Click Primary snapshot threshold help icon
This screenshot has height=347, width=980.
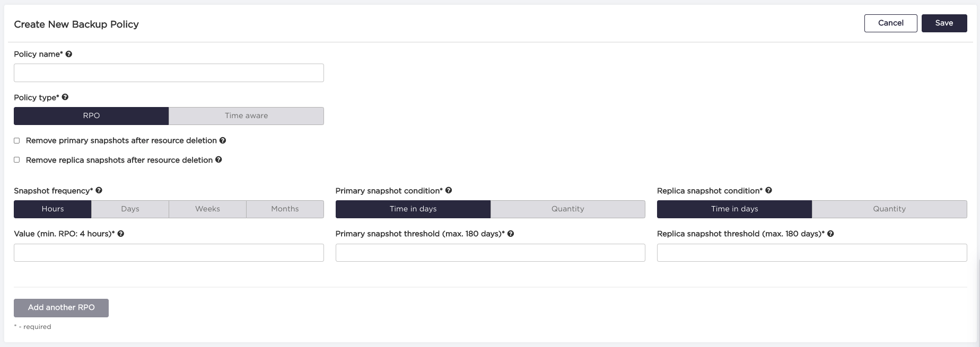511,234
